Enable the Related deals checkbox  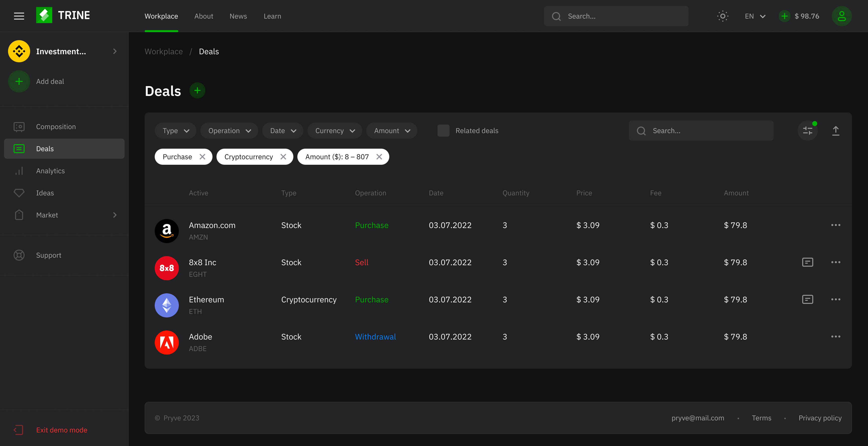[x=443, y=131]
